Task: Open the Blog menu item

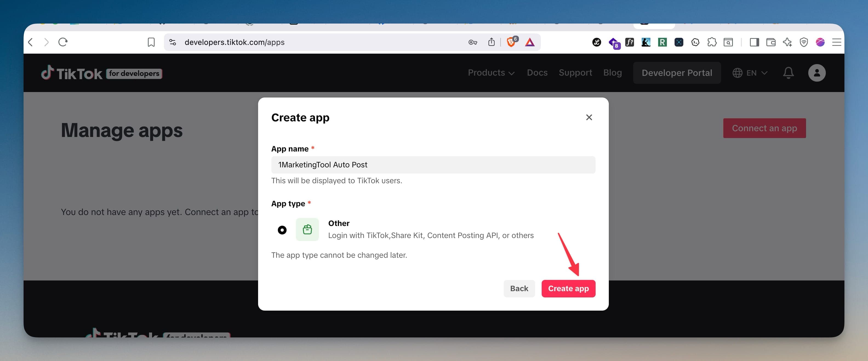Action: pos(613,73)
